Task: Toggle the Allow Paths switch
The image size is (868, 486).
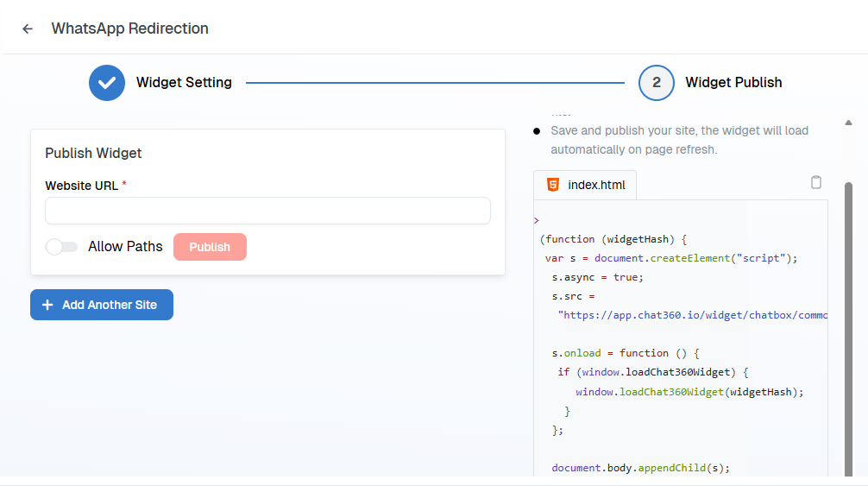Action: point(61,247)
